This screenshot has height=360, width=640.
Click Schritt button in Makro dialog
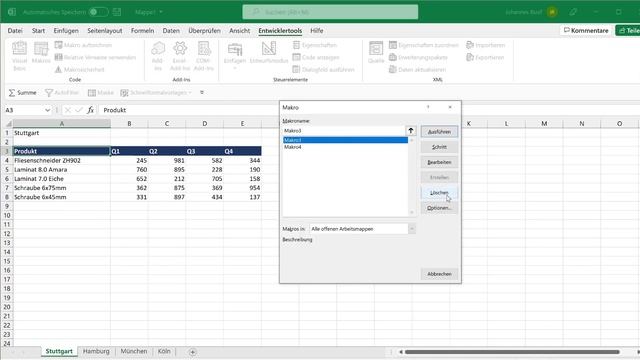(x=439, y=147)
